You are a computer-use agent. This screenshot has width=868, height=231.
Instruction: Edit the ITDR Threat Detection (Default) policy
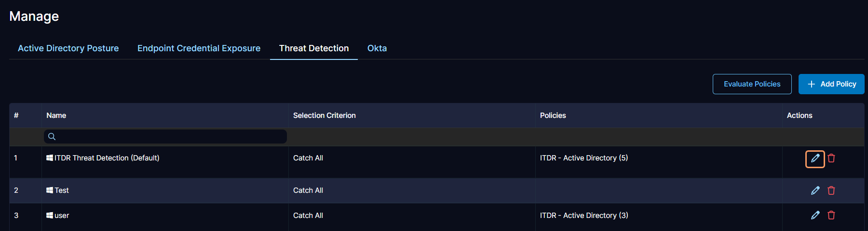[815, 159]
